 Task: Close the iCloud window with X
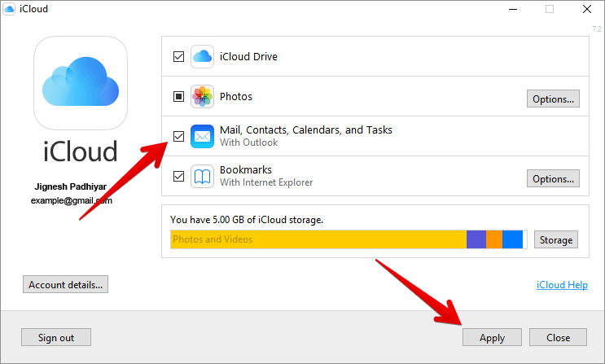[587, 9]
